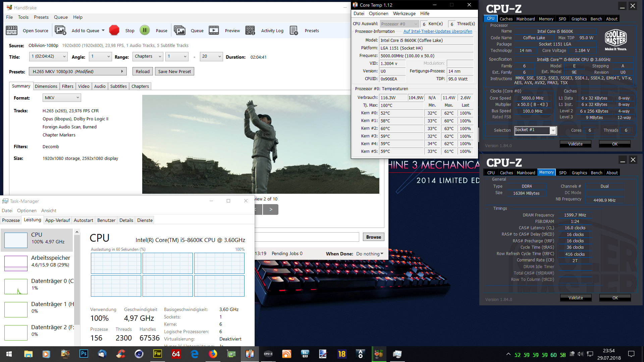Screen dimensions: 644x362
Task: Click the Intel-Treiber-Updates überprüfen link
Action: click(x=437, y=32)
